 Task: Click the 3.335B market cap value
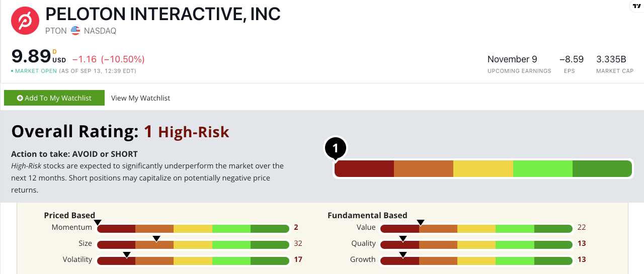click(611, 59)
